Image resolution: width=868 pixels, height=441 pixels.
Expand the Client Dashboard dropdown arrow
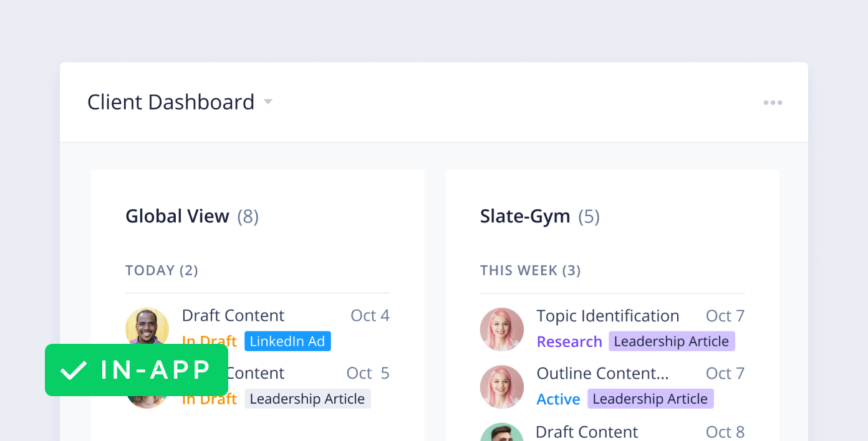(268, 102)
